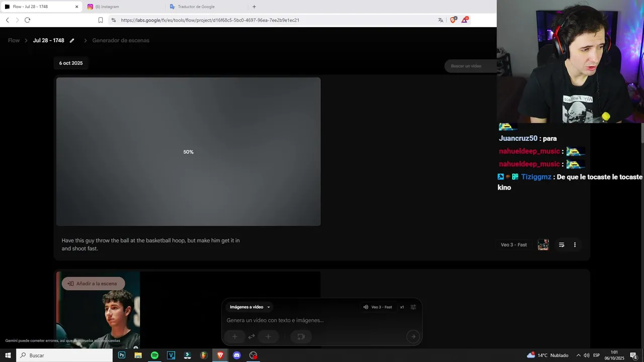Click the volume icon in system tray
The width and height of the screenshot is (644, 362).
point(587,355)
